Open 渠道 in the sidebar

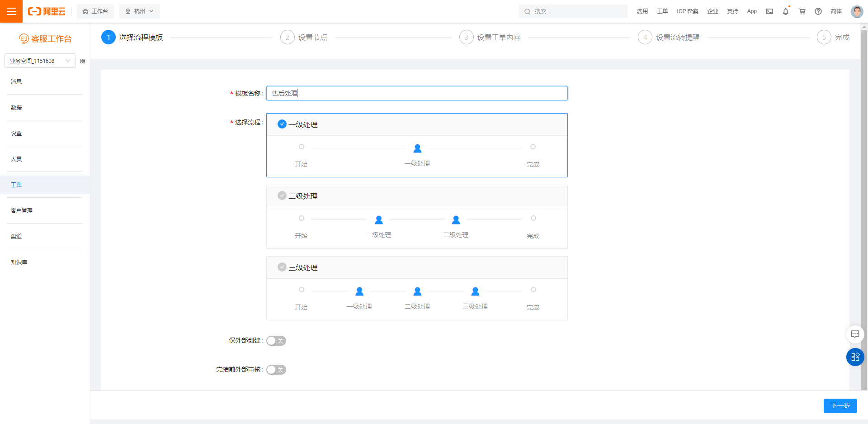[x=45, y=236]
